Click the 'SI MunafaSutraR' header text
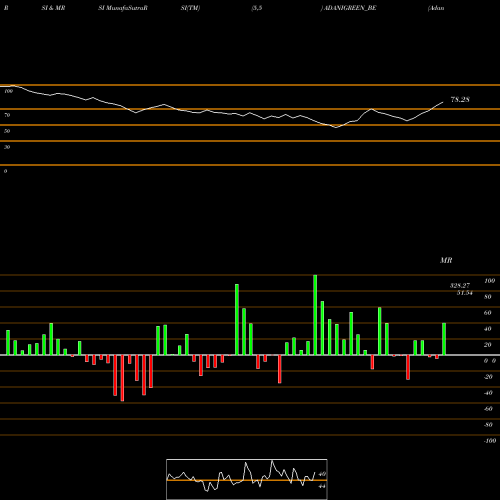 [123, 8]
